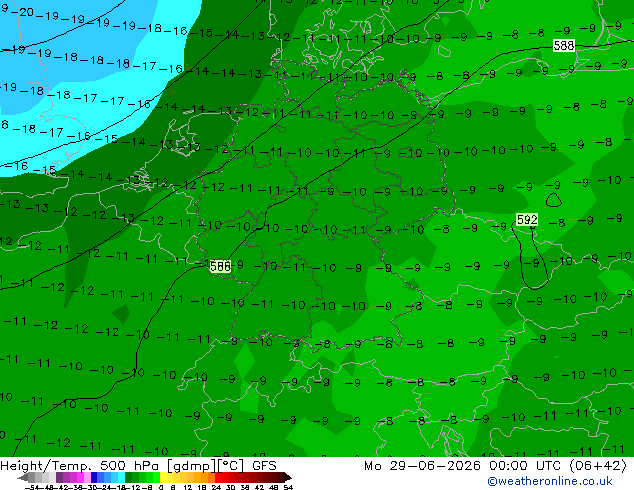
Task: Click the '54' label at legend's right end
Action: pos(288,487)
